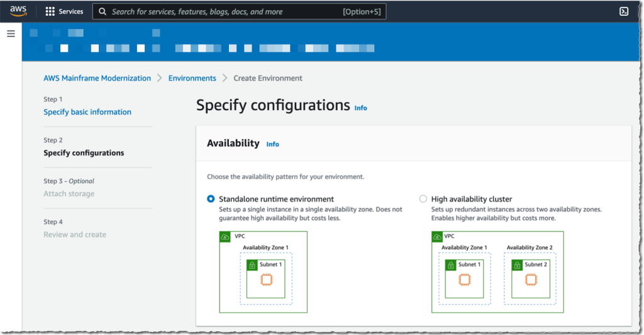This screenshot has height=335, width=644.
Task: Click the Attach storage step label
Action: click(x=69, y=193)
